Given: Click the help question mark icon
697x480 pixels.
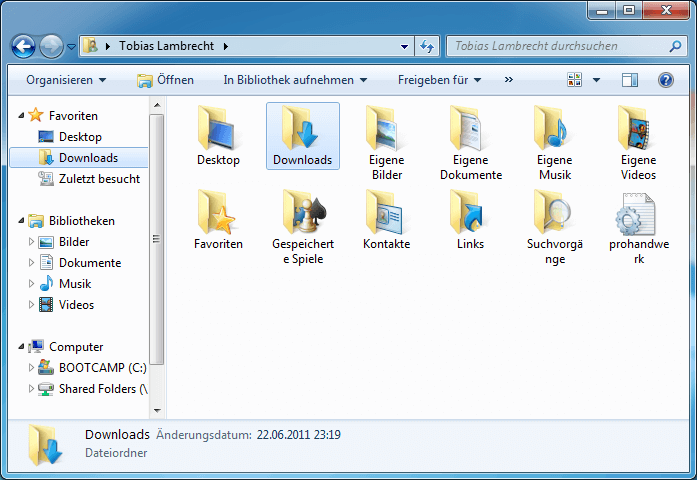Looking at the screenshot, I should [x=665, y=80].
